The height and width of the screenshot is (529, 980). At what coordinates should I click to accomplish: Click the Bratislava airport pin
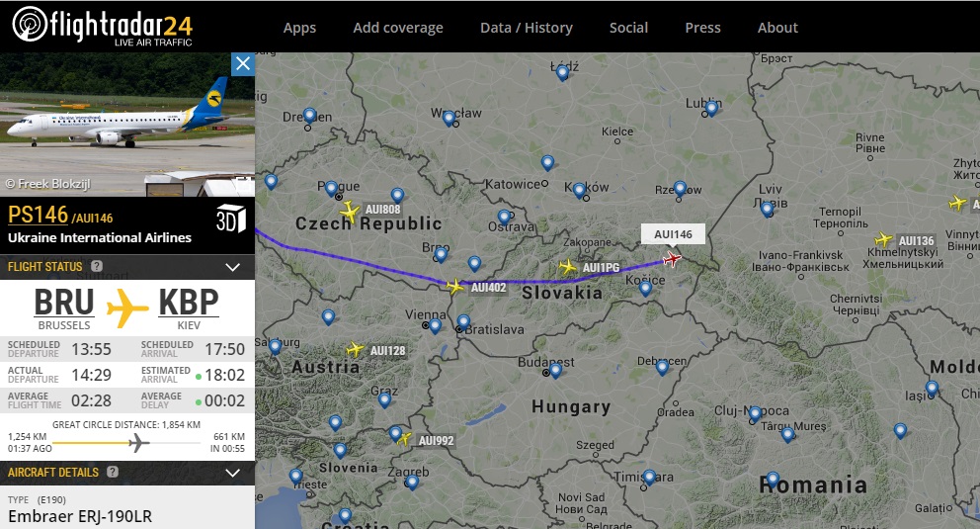(463, 322)
